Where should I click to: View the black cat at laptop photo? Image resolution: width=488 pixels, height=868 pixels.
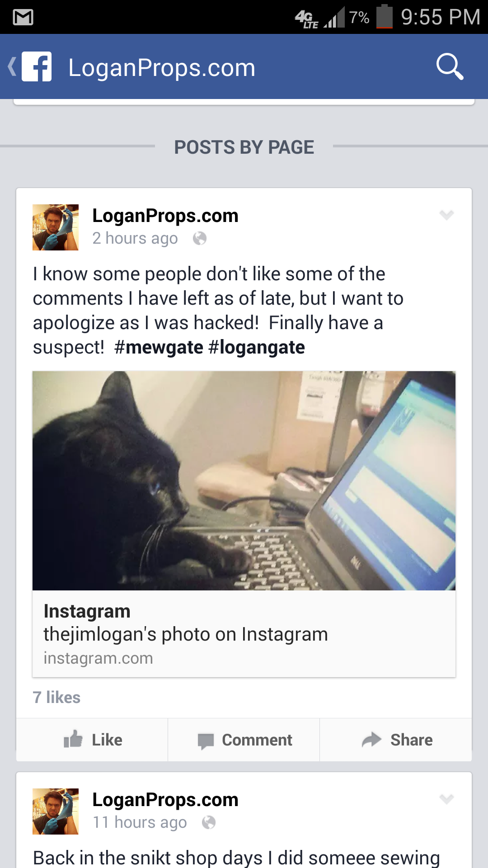pyautogui.click(x=244, y=481)
